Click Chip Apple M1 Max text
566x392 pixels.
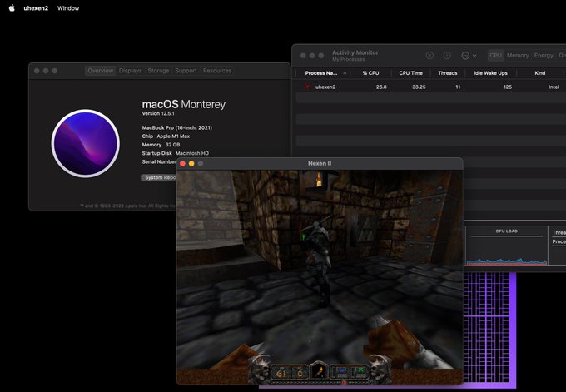click(x=166, y=136)
